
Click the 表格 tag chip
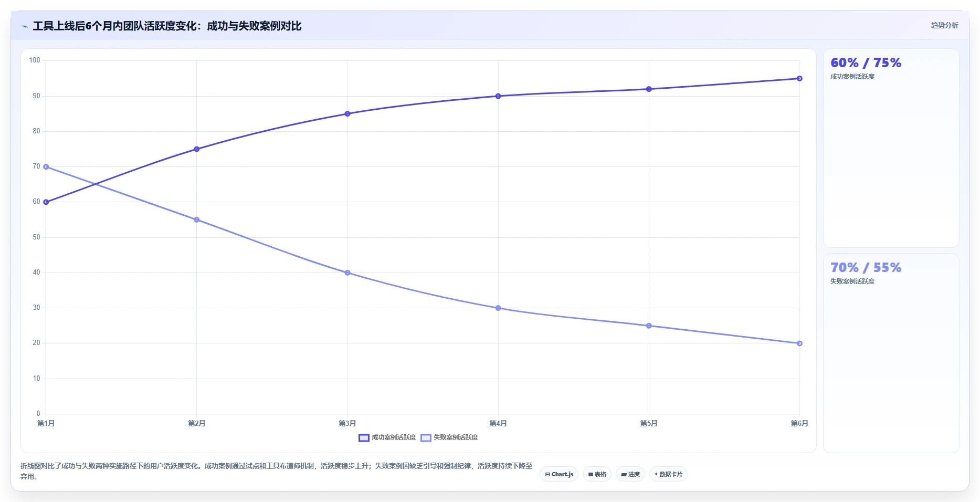coord(597,474)
